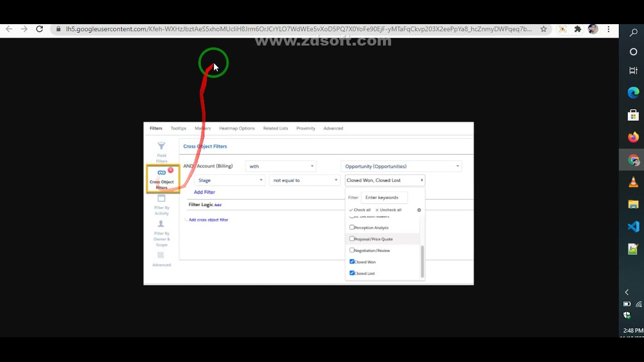
Task: Open File Explorer from the taskbar
Action: coord(633,205)
